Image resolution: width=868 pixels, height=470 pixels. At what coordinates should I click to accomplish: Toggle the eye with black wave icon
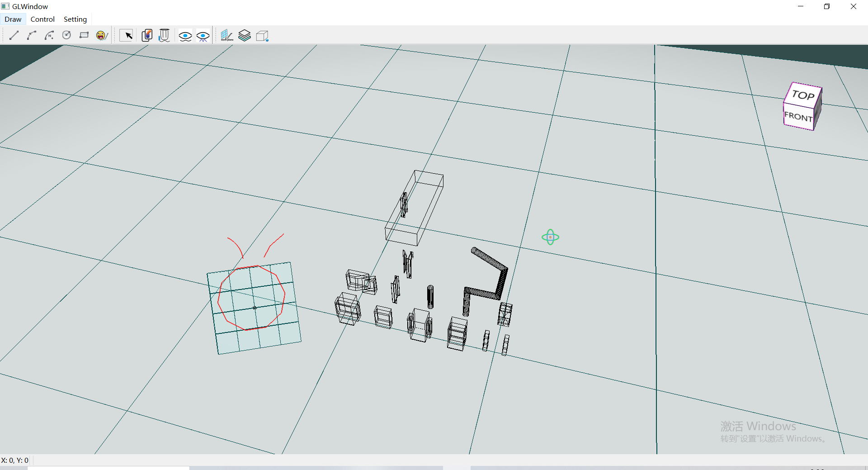click(x=185, y=36)
